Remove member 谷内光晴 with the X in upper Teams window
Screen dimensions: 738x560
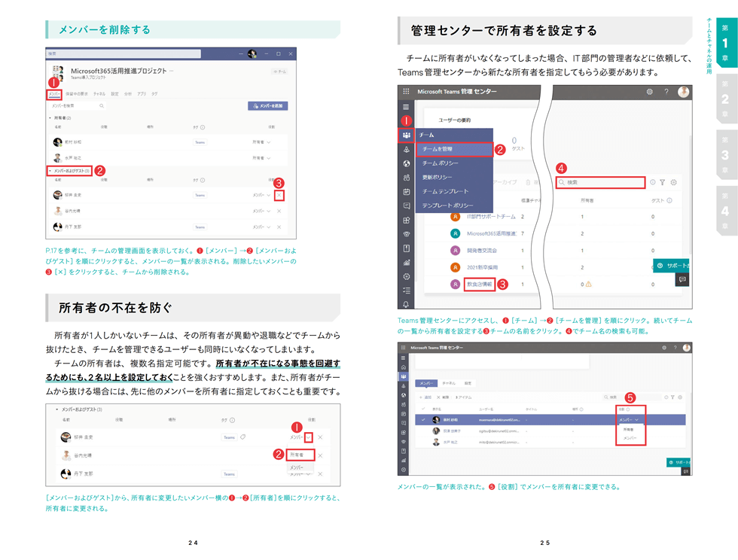tap(279, 211)
